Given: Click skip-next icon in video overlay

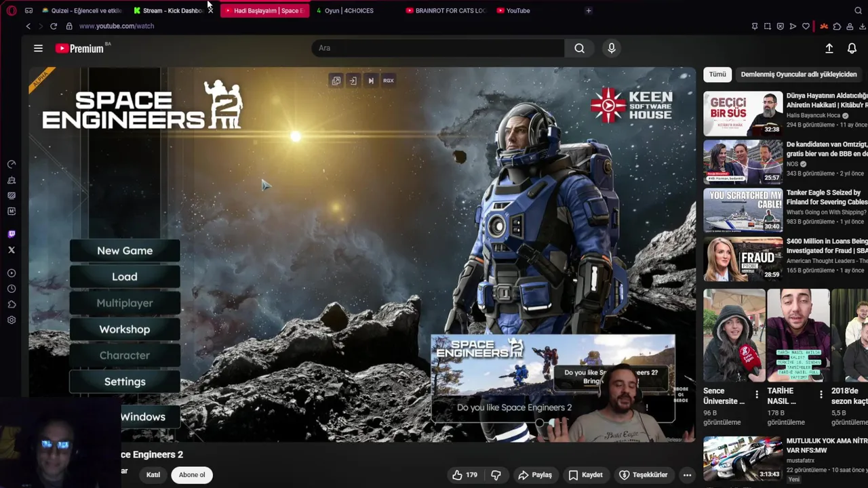Looking at the screenshot, I should coord(371,81).
